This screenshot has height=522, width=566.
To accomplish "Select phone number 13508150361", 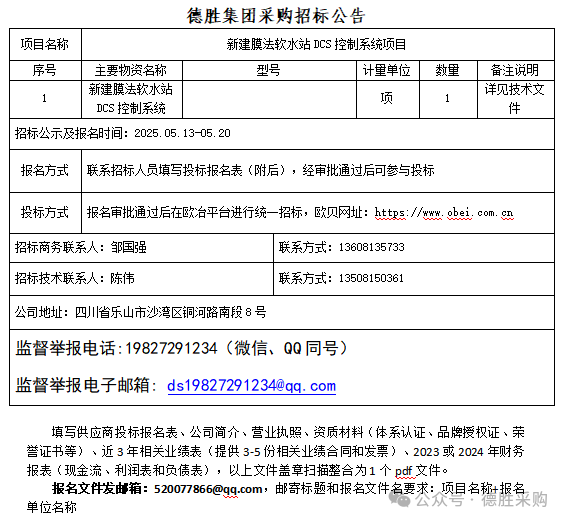I will pos(371,278).
